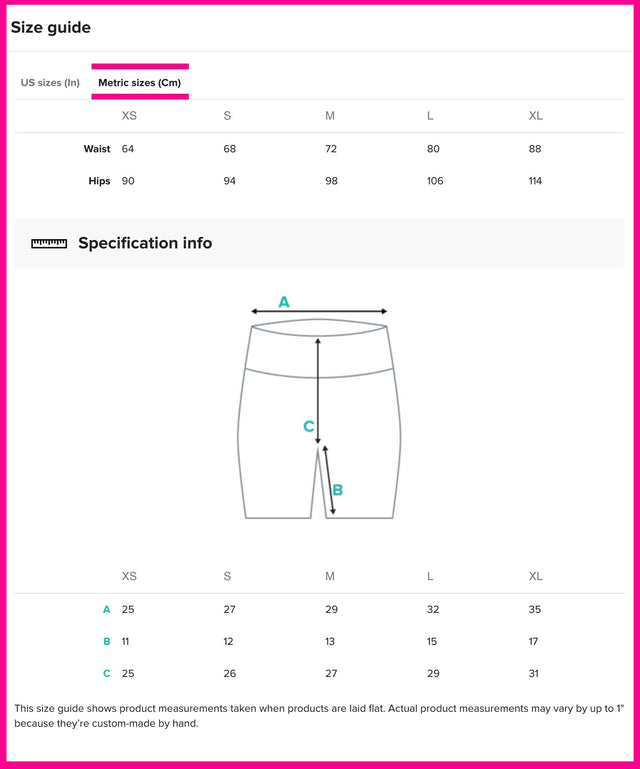Viewport: 640px width, 769px height.
Task: Click the Hips row label
Action: coord(99,181)
